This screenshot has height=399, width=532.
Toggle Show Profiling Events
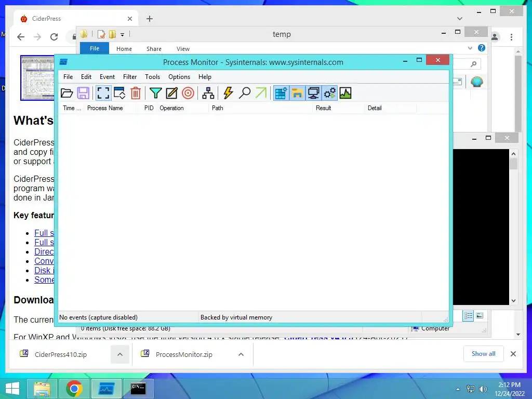pyautogui.click(x=345, y=93)
